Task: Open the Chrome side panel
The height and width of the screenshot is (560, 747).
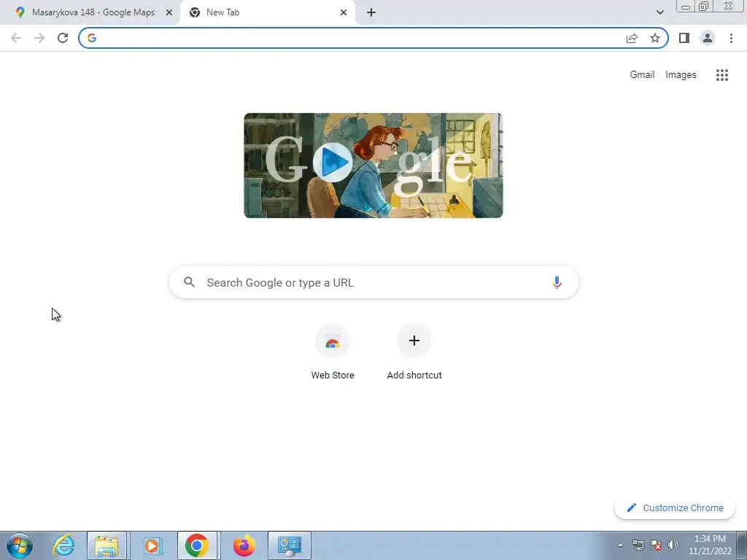Action: pos(684,38)
